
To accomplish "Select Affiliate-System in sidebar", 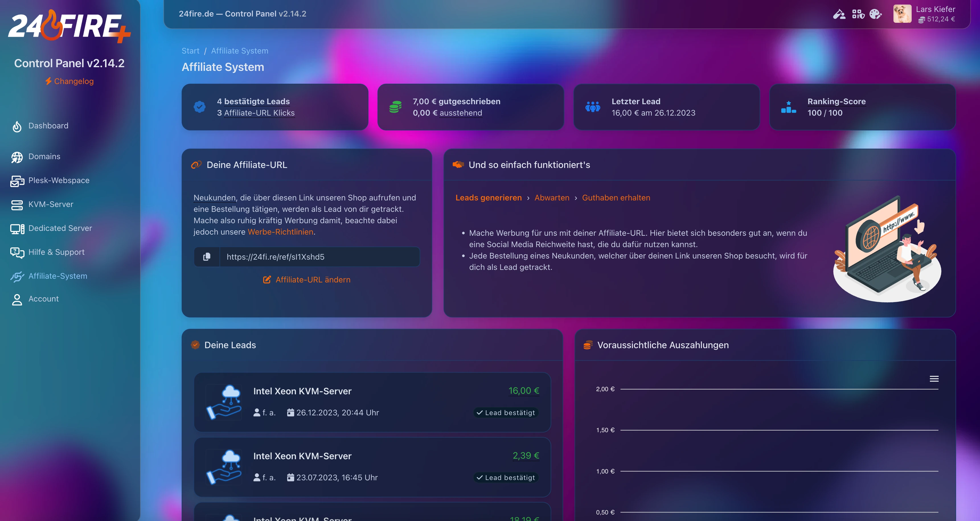I will pos(58,276).
